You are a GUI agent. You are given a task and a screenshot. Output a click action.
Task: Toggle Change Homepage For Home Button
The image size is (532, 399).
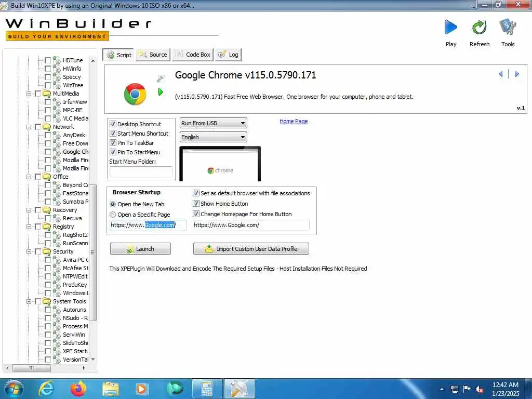[x=196, y=214]
